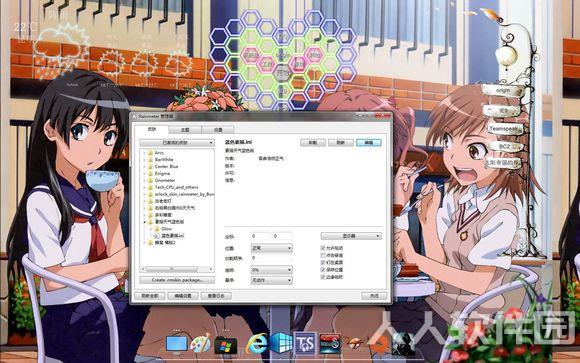Image resolution: width=580 pixels, height=363 pixels.
Task: Switch to the Themes tab
Action: pyautogui.click(x=185, y=130)
